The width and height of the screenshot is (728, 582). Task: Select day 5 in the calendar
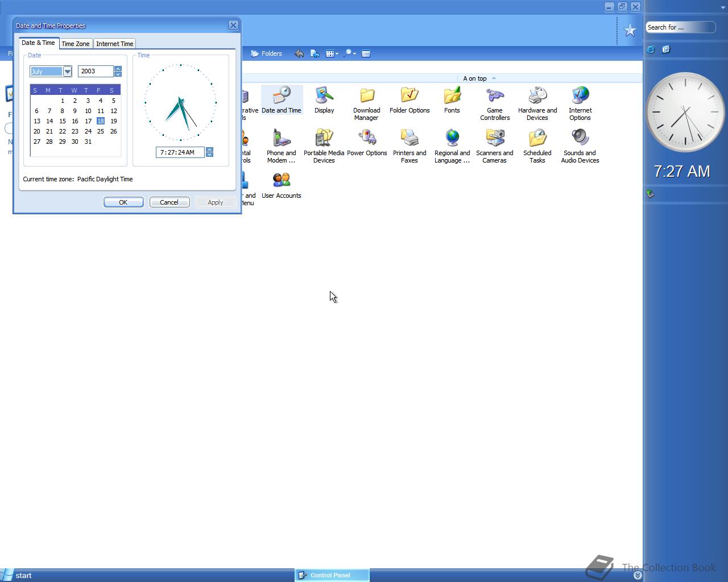113,101
